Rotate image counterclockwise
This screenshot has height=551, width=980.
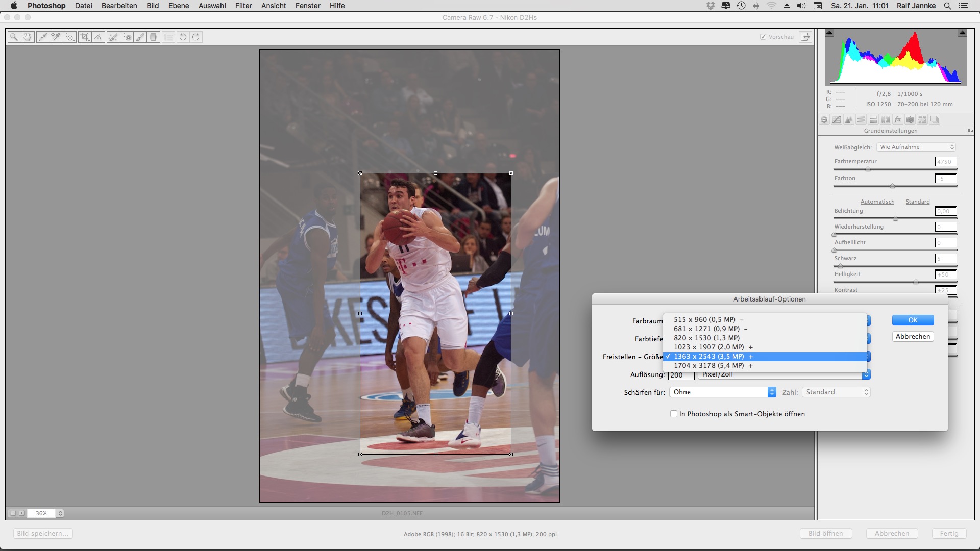click(183, 37)
